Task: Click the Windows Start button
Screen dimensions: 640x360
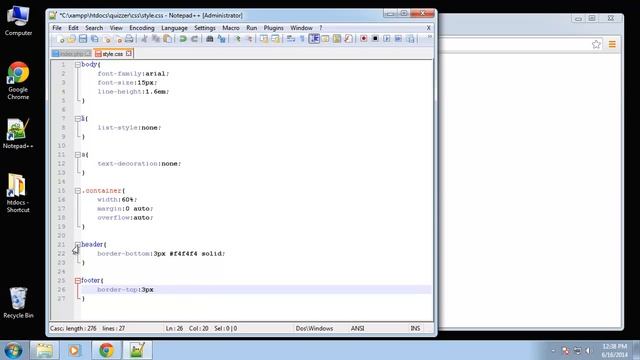Action: (13, 350)
